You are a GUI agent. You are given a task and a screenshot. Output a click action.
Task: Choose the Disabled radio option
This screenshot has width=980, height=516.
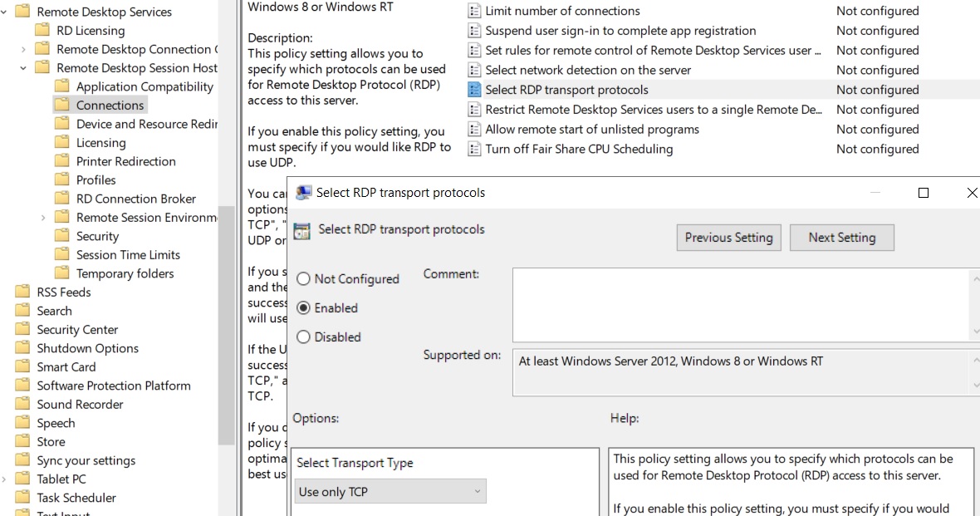pyautogui.click(x=304, y=337)
